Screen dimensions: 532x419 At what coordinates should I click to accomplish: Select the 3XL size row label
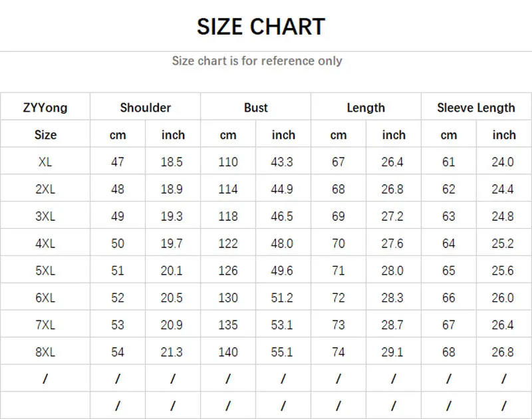click(x=45, y=216)
